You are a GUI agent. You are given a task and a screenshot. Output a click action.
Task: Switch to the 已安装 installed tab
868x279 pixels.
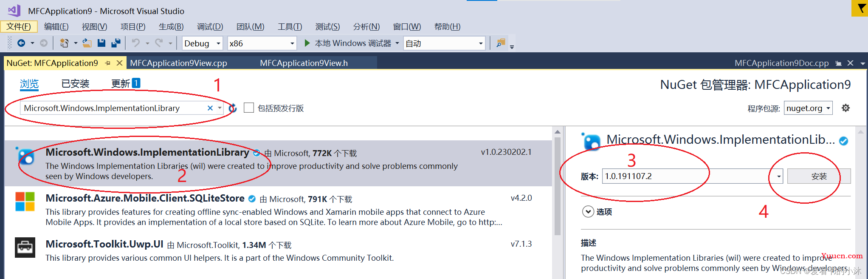pyautogui.click(x=75, y=84)
